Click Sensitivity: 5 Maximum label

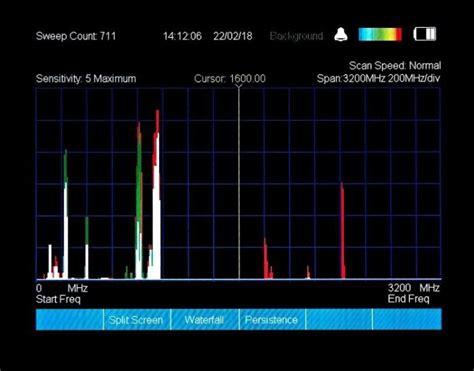86,79
